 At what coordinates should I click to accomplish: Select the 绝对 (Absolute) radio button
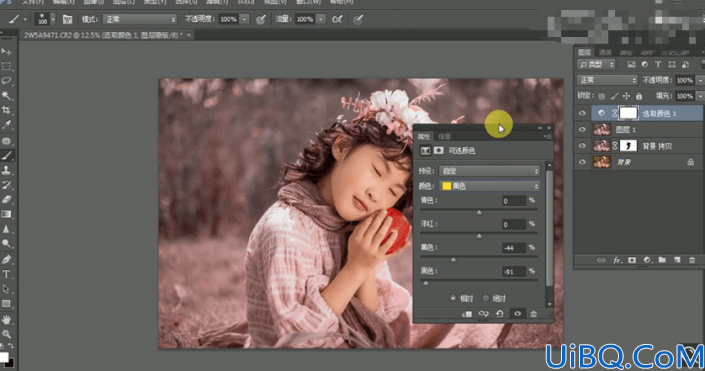(486, 298)
